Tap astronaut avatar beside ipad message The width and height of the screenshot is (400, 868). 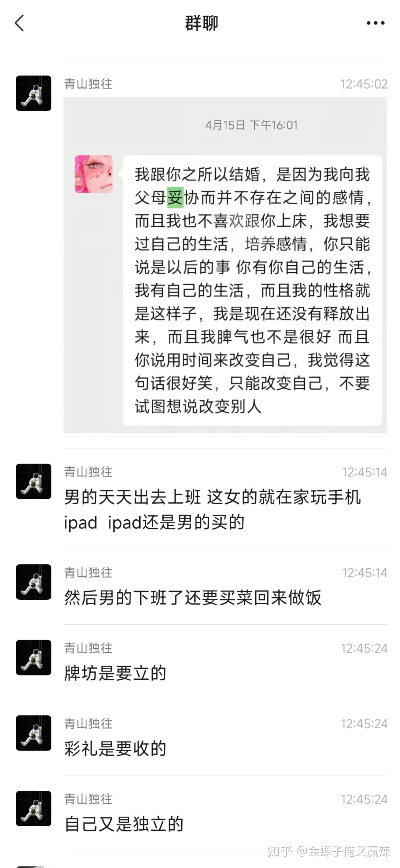coord(33,481)
